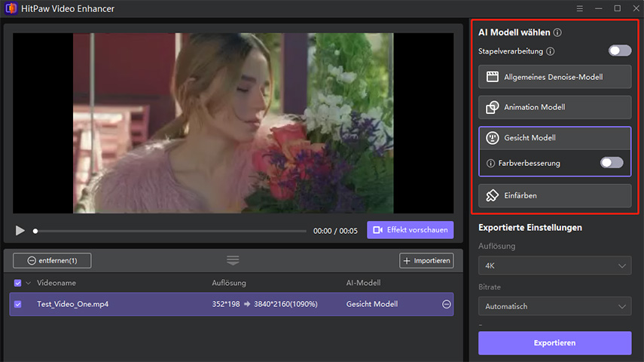Image resolution: width=644 pixels, height=362 pixels.
Task: Click the video timeline playhead
Action: (35, 232)
